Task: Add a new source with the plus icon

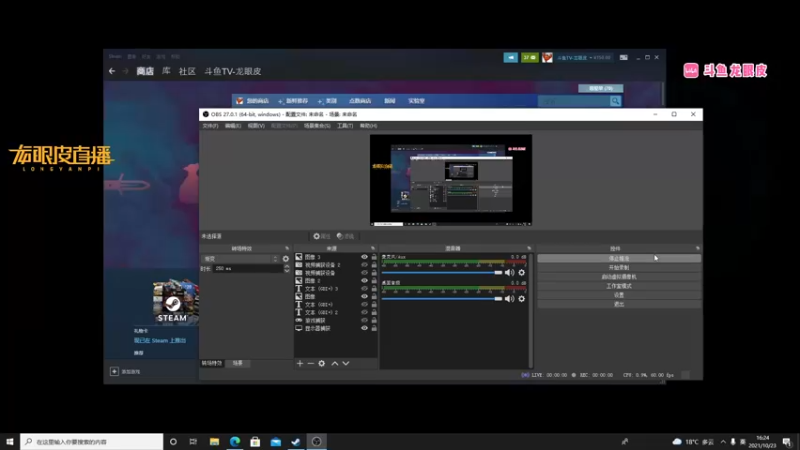Action: click(300, 363)
